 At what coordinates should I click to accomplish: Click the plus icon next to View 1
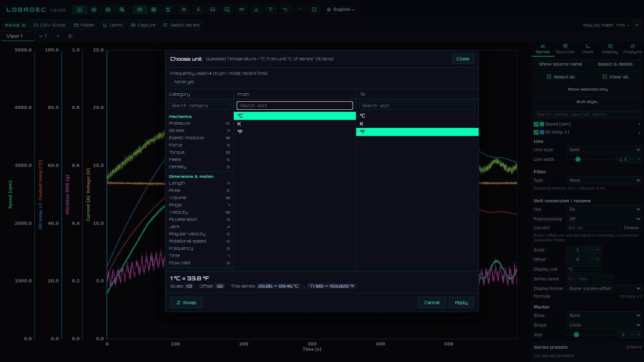58,36
